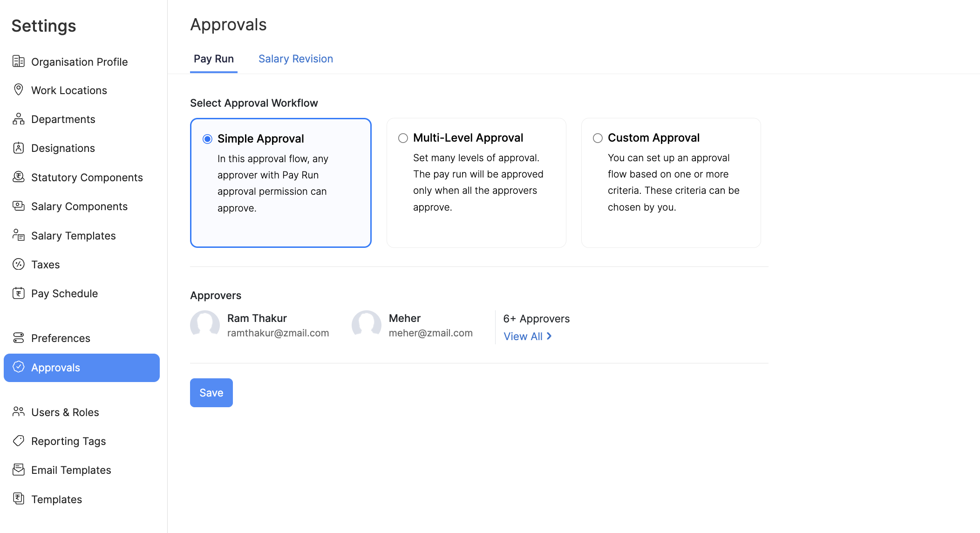Switch to the Salary Revision tab
The image size is (980, 533).
295,59
